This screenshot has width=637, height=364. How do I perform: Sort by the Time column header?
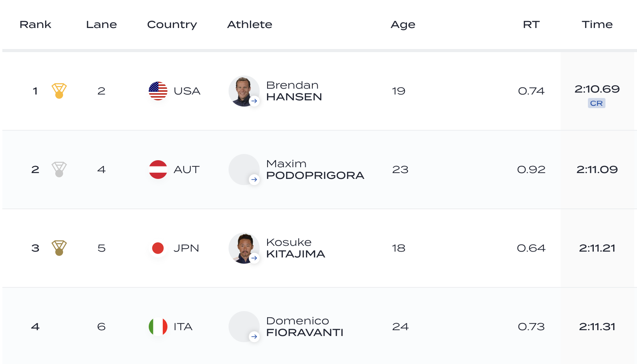[x=597, y=24]
